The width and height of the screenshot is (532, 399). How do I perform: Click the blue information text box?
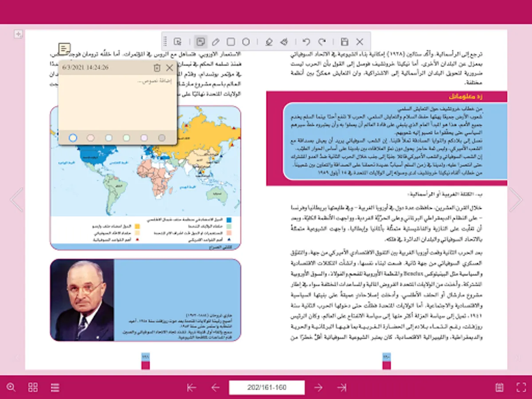395,142
